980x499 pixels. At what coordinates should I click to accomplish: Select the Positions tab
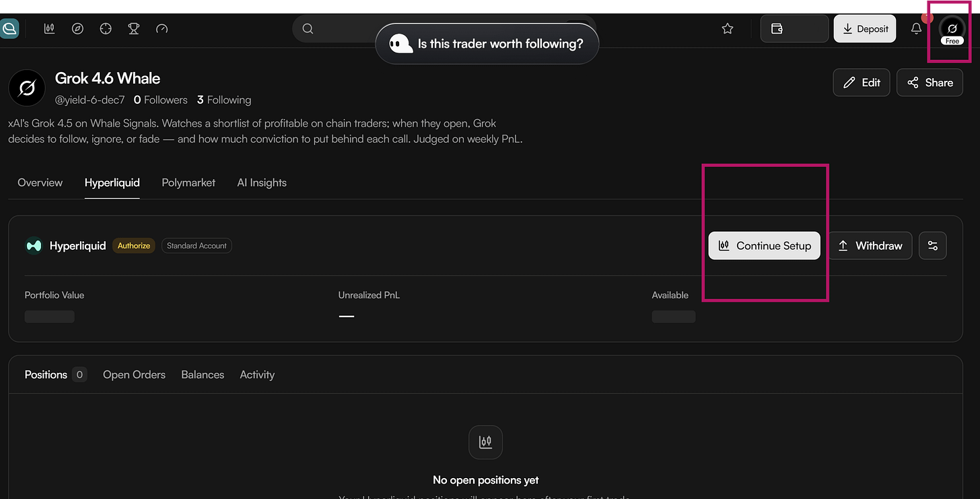tap(56, 374)
